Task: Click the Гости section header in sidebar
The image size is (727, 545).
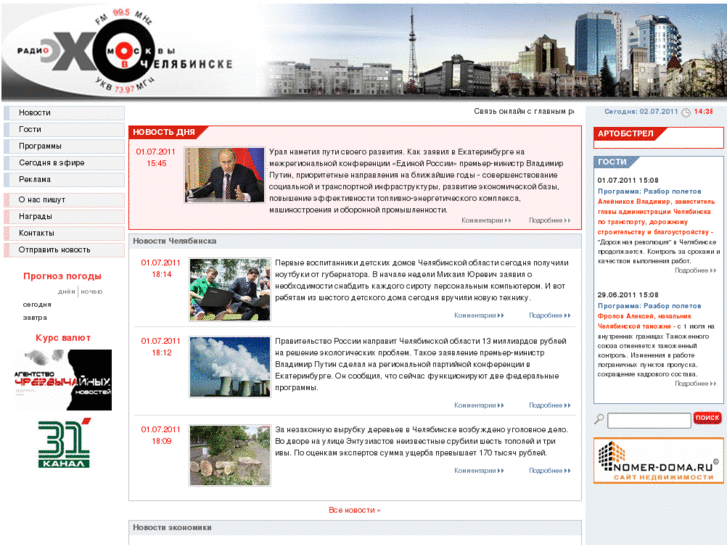Action: [x=612, y=162]
